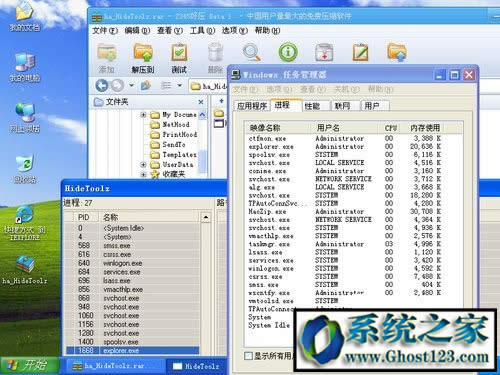Open 关机 menu in Task Manager
The image size is (500, 375).
(347, 89)
